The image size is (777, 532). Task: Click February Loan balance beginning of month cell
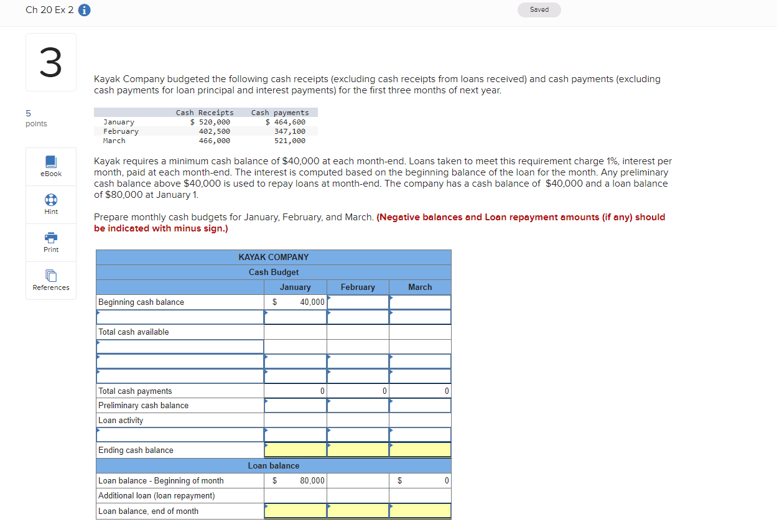point(358,480)
